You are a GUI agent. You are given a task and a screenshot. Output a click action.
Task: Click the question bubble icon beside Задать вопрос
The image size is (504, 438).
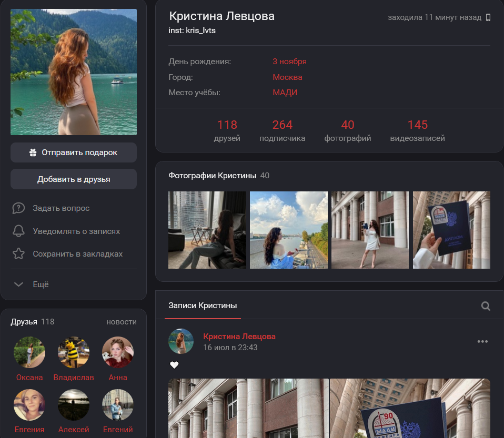[18, 208]
